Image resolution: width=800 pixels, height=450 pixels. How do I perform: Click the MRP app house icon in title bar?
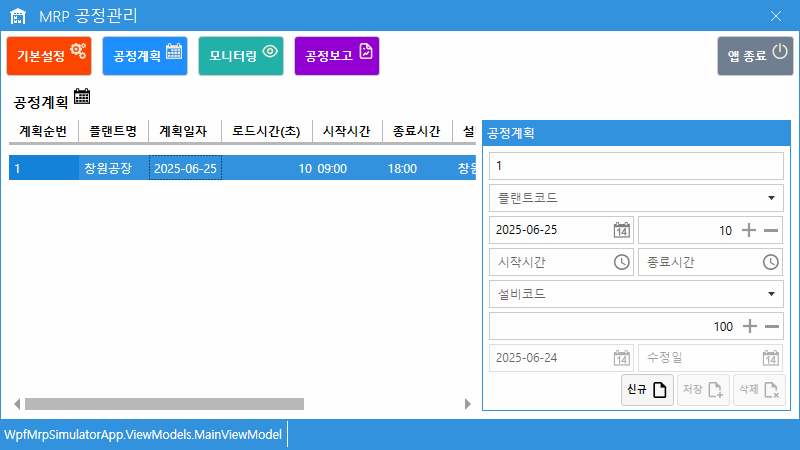coord(18,16)
